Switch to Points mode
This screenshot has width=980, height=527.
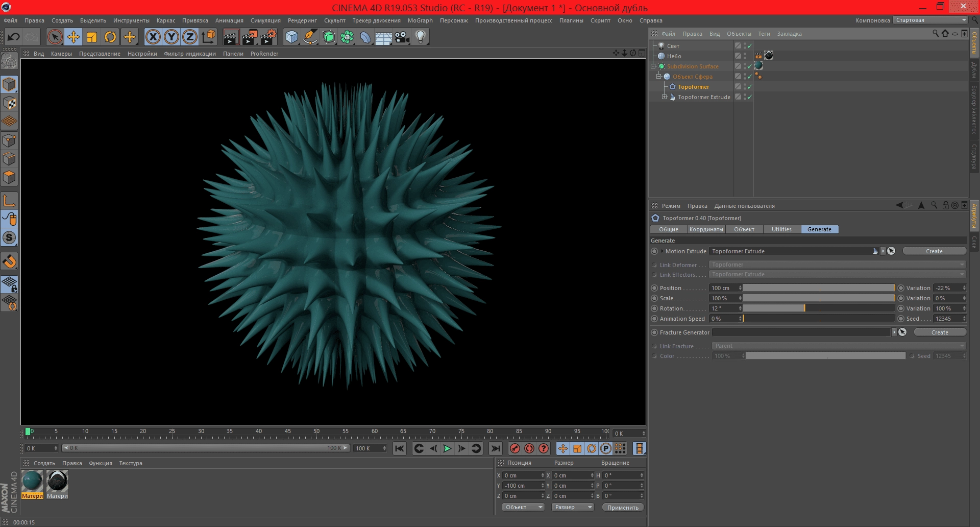[9, 140]
